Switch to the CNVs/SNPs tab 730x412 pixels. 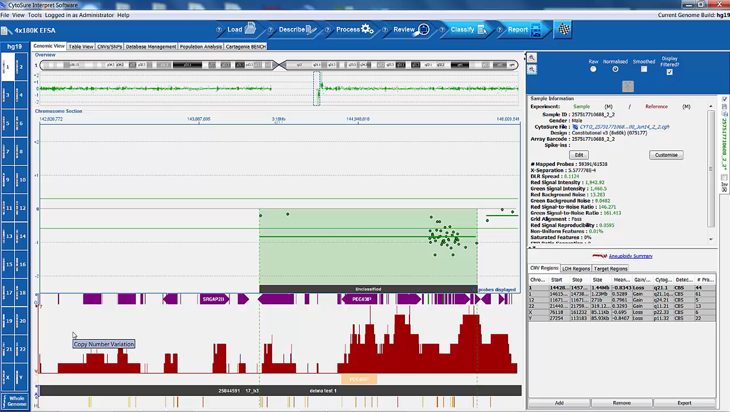109,47
